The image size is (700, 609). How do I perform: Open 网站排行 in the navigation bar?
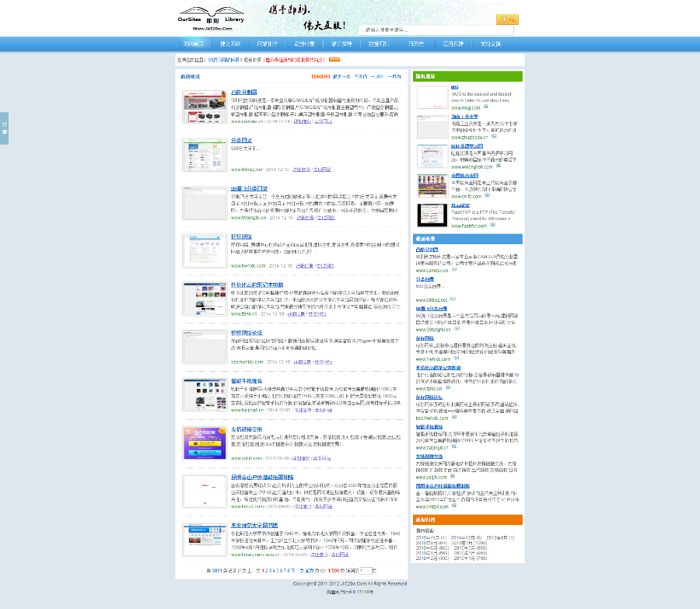click(x=267, y=44)
